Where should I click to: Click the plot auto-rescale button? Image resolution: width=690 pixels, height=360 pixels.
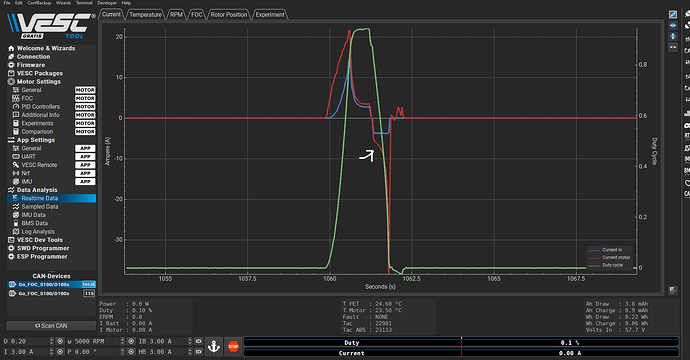tap(673, 15)
